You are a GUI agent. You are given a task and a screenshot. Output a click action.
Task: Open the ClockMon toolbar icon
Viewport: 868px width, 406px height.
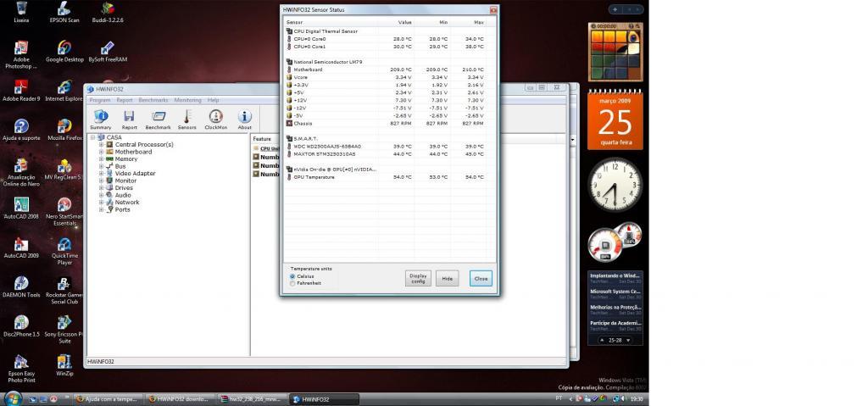216,120
